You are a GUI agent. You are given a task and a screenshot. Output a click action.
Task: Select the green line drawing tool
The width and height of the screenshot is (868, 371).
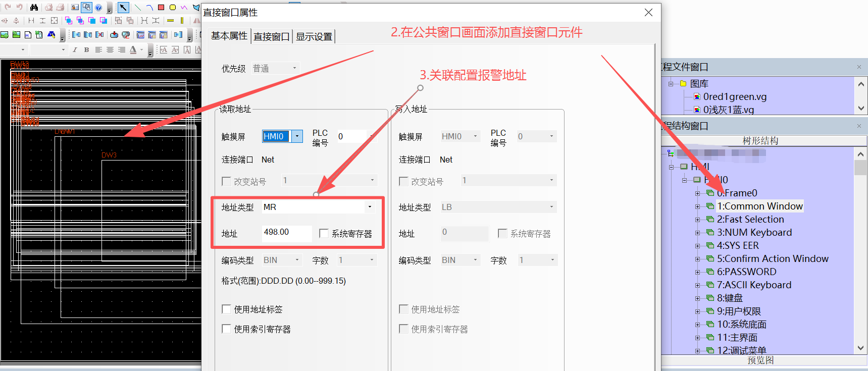(x=137, y=7)
